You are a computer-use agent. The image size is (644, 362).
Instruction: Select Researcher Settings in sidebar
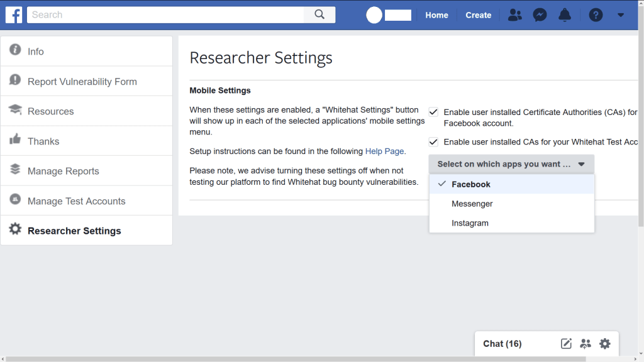87,231
